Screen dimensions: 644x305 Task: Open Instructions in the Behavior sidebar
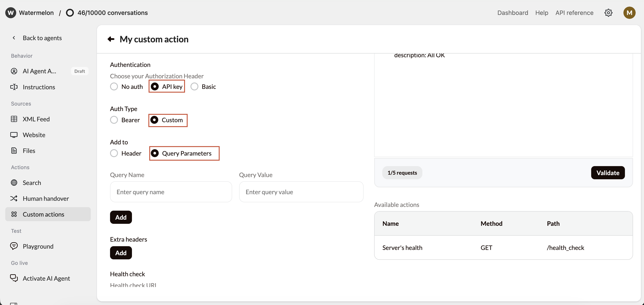click(x=39, y=87)
